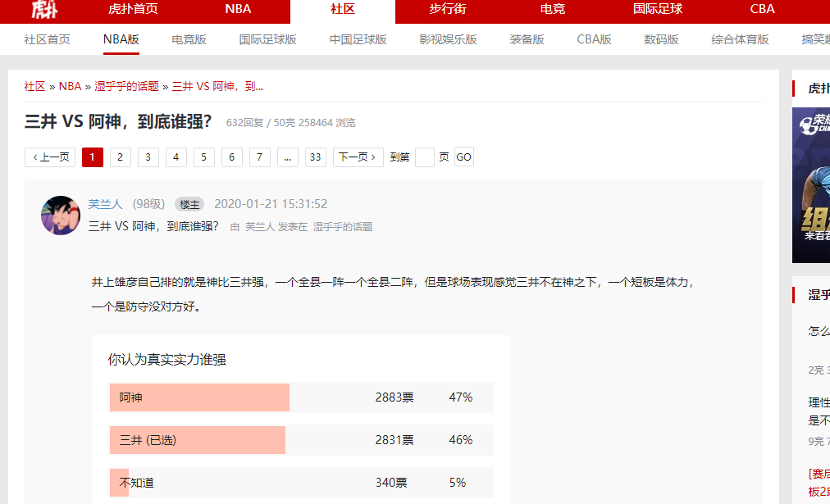
Task: Go to page 6
Action: [x=232, y=157]
